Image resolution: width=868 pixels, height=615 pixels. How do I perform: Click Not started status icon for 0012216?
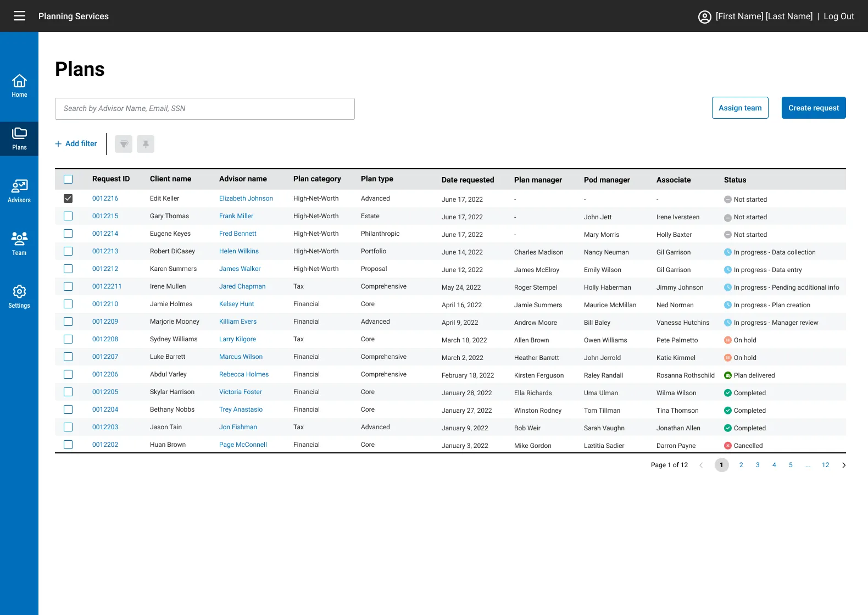click(x=728, y=200)
